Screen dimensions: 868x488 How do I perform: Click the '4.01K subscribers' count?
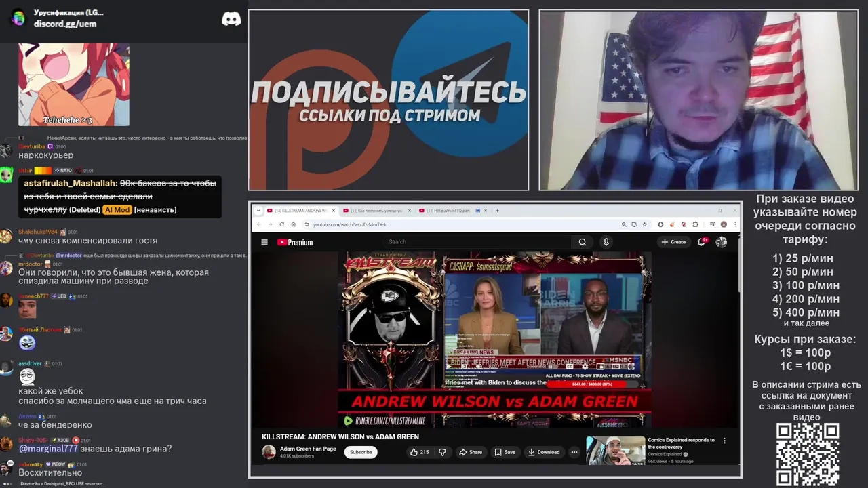tap(297, 456)
